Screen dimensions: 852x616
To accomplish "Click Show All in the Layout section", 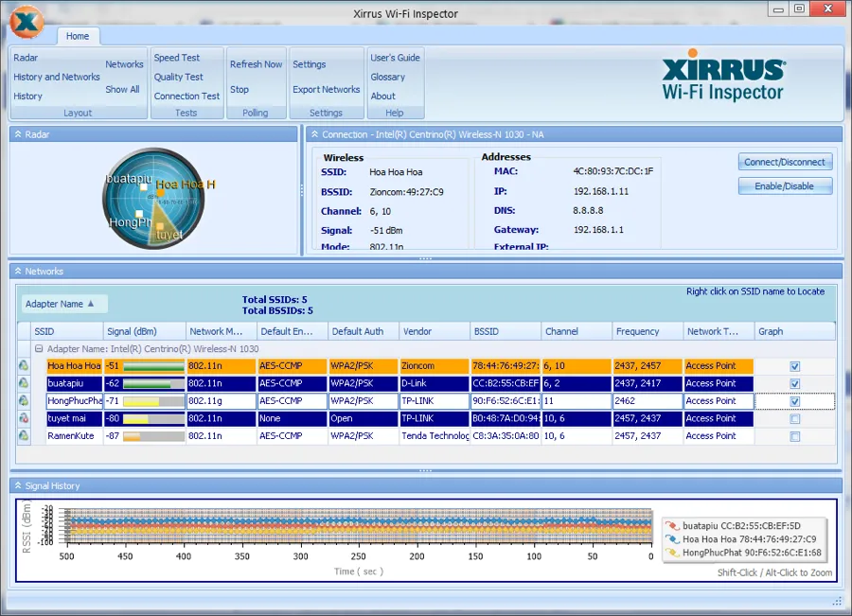I will tap(123, 89).
